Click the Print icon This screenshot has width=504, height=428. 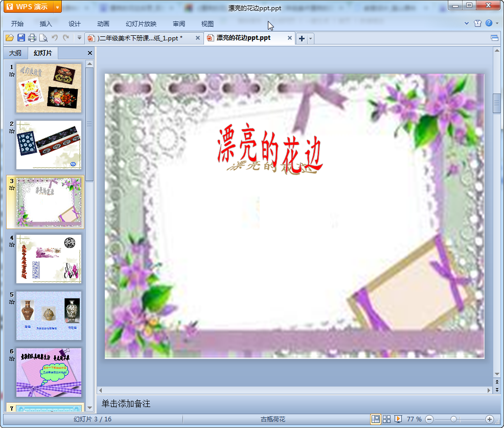point(32,38)
